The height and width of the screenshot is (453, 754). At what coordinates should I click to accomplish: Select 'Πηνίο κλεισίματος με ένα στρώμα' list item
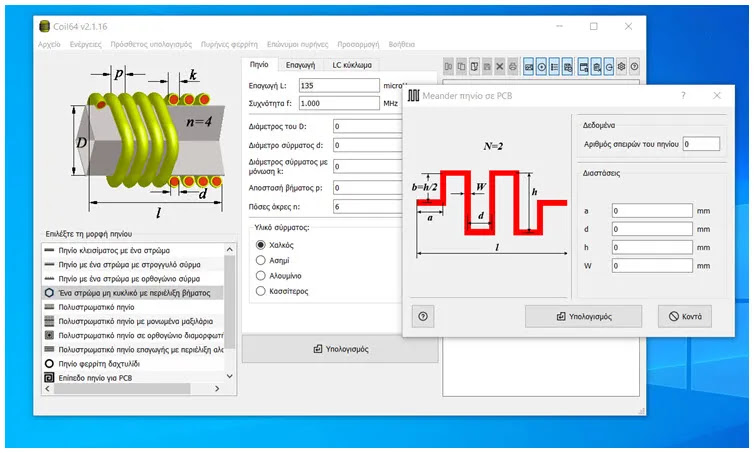coord(133,251)
